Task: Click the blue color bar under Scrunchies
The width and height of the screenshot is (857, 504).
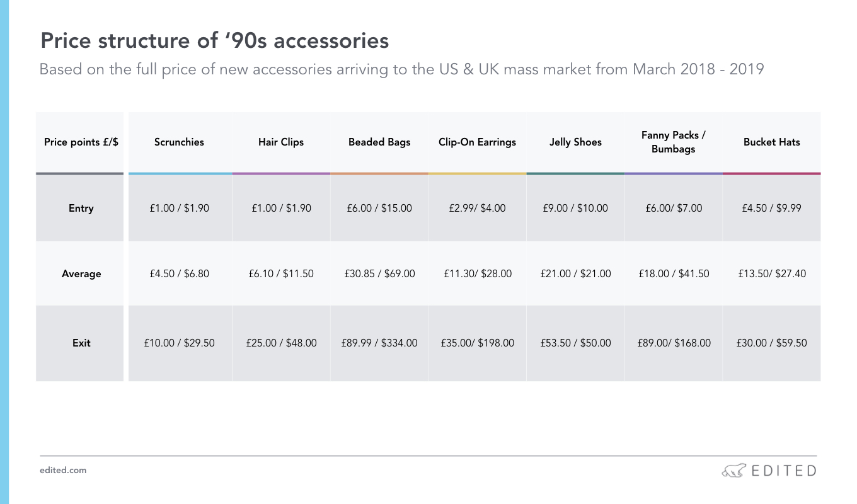Action: (x=180, y=173)
